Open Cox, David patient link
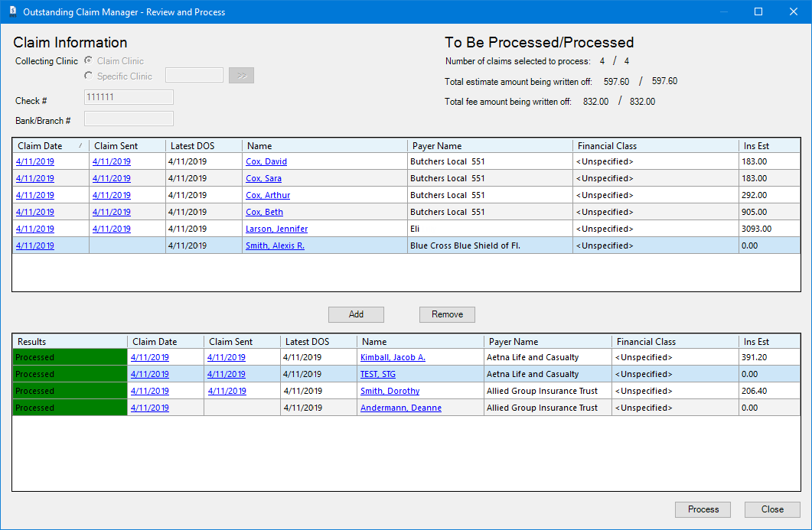812x530 pixels. [266, 161]
